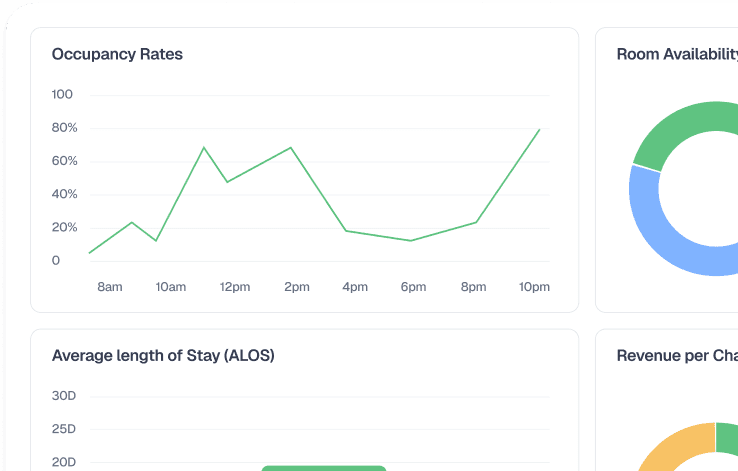Click the Occupancy Rates card title
738x471 pixels.
(x=117, y=54)
